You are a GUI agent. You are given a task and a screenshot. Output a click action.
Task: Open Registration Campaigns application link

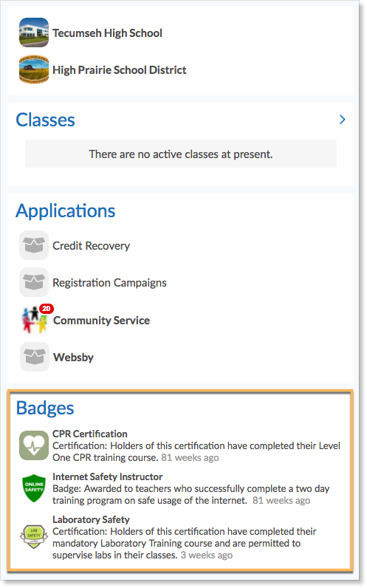(109, 283)
